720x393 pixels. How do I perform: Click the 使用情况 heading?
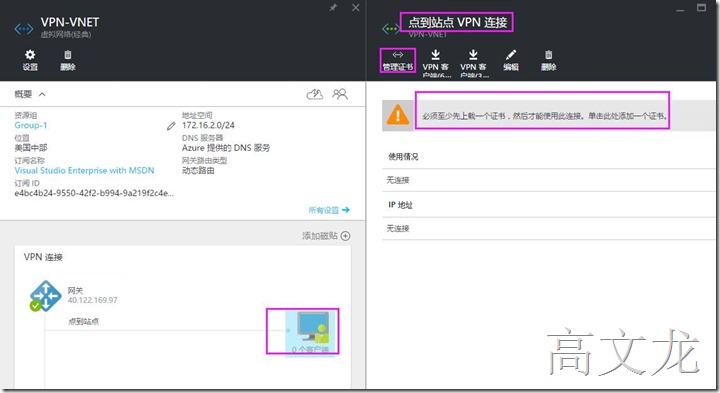point(403,157)
